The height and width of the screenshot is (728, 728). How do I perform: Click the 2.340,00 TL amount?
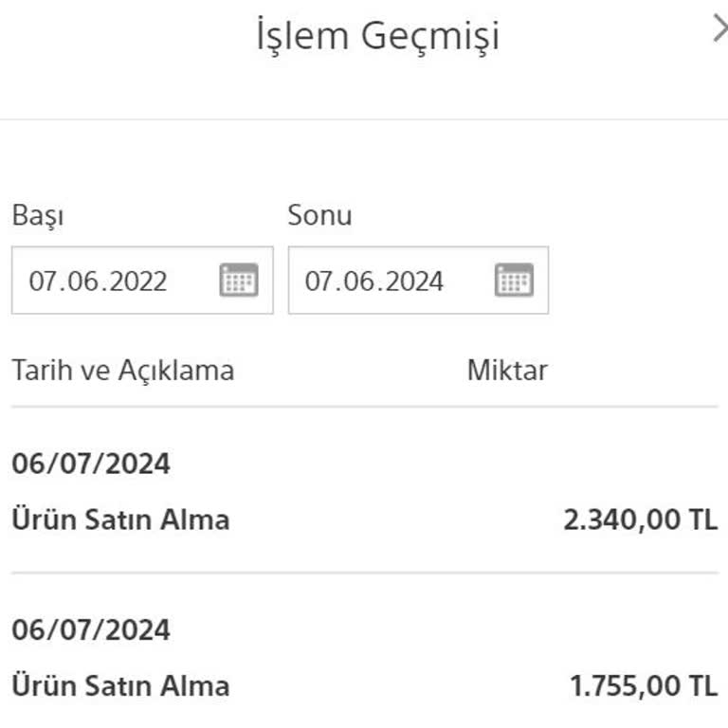640,519
